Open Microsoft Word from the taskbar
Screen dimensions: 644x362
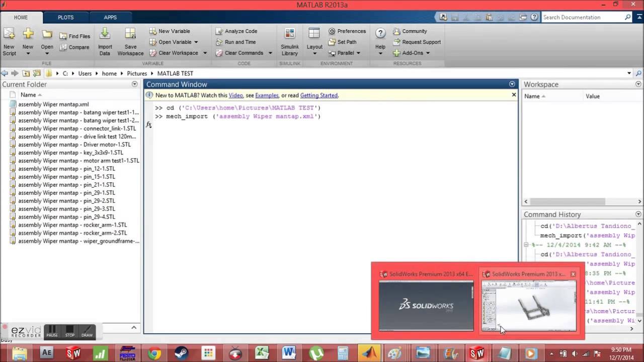click(289, 353)
